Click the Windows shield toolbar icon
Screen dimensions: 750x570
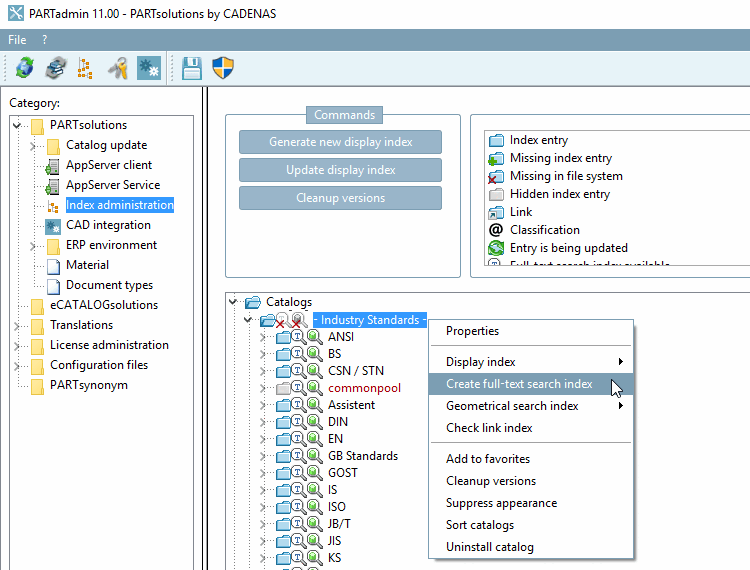pyautogui.click(x=222, y=68)
